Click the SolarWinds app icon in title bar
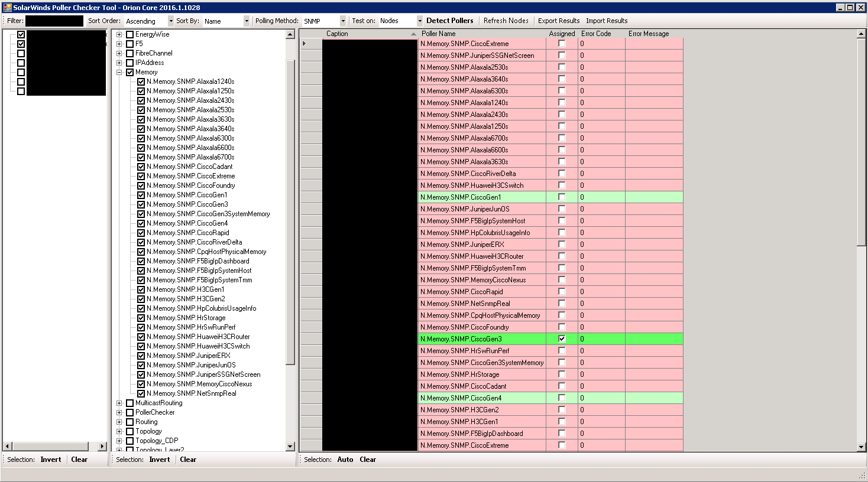 tap(7, 8)
